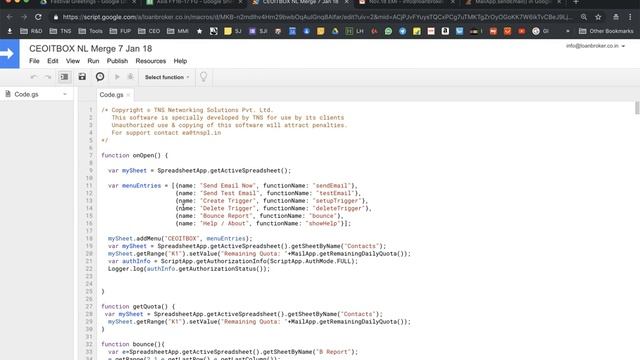Bookmark this page with star icon
This screenshot has width=640, height=360.
point(598,17)
